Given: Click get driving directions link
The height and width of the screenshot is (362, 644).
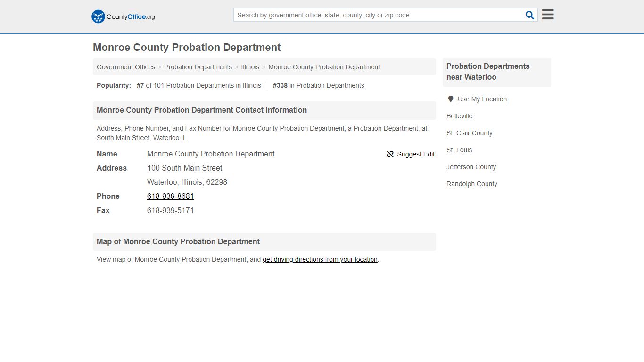Looking at the screenshot, I should click(x=320, y=259).
